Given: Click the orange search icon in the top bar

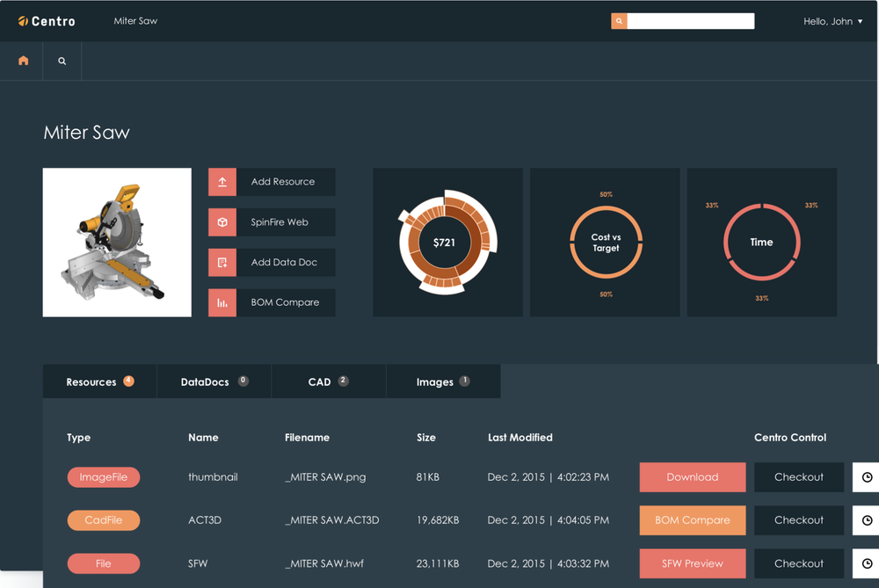Looking at the screenshot, I should point(619,20).
